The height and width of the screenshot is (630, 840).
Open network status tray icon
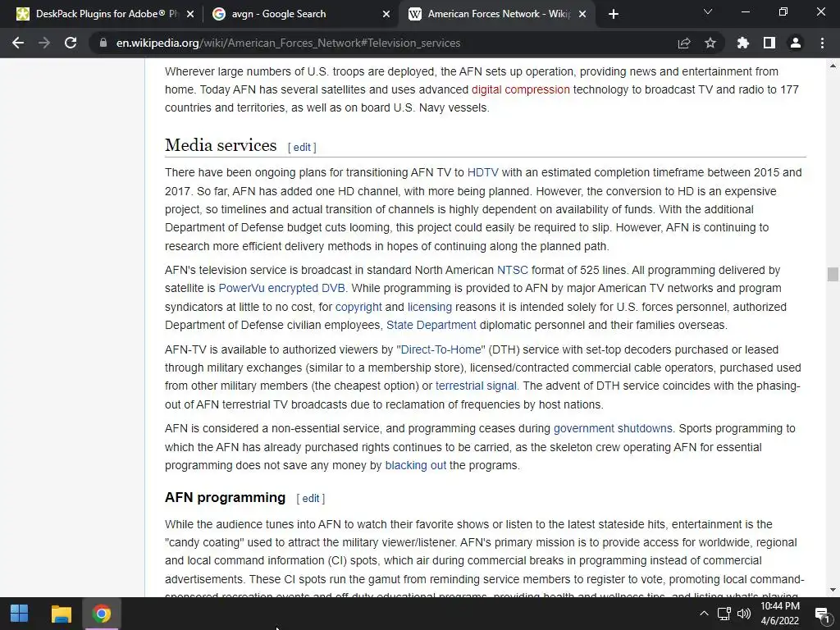[724, 614]
